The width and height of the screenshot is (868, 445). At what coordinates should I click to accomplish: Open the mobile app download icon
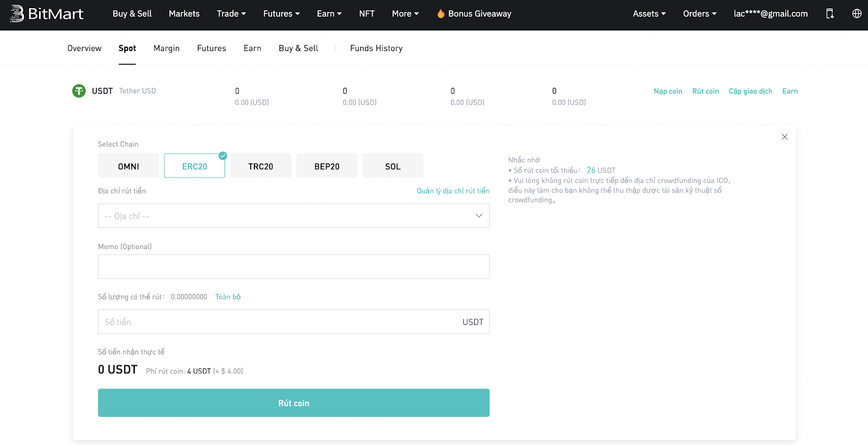pyautogui.click(x=829, y=14)
